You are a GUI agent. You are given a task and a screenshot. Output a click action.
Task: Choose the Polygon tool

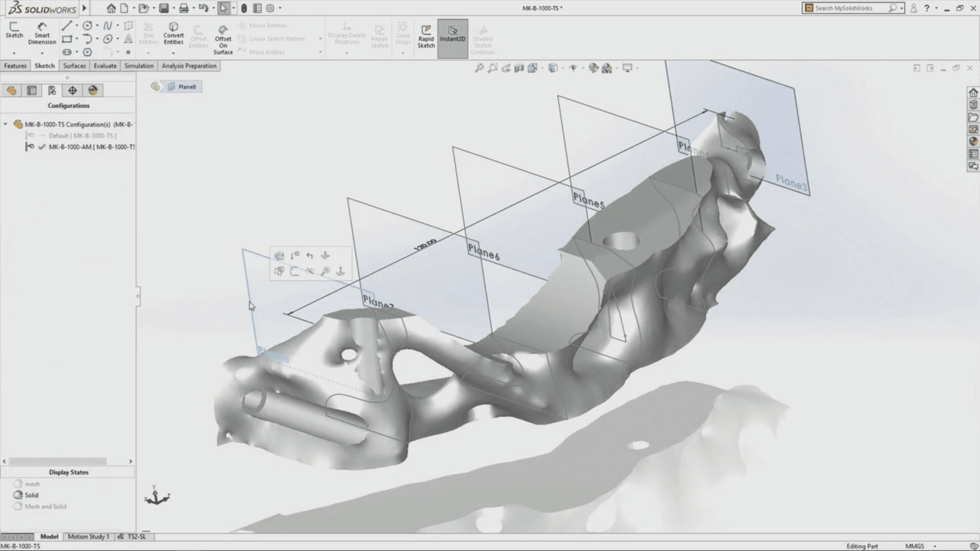(x=87, y=52)
